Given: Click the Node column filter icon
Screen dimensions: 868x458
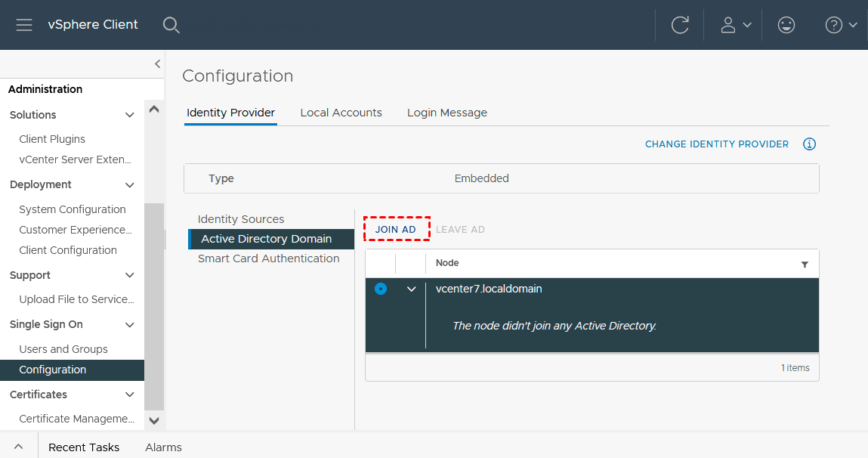Looking at the screenshot, I should point(805,265).
